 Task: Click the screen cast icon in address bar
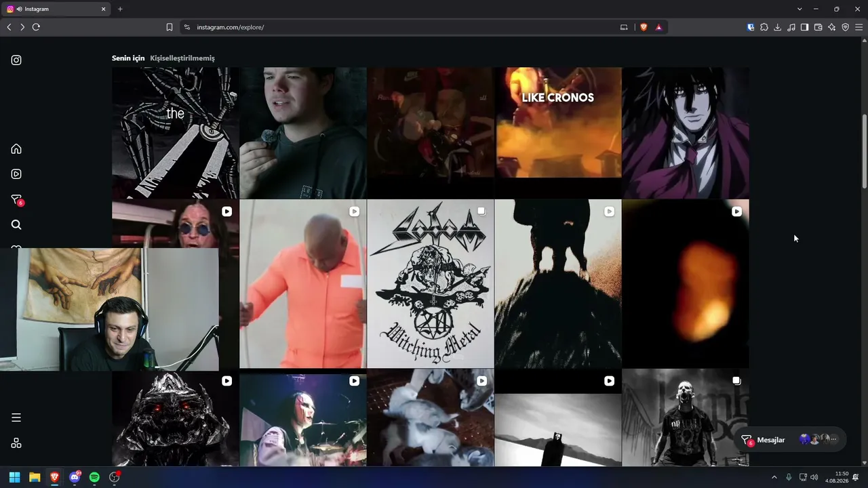624,27
